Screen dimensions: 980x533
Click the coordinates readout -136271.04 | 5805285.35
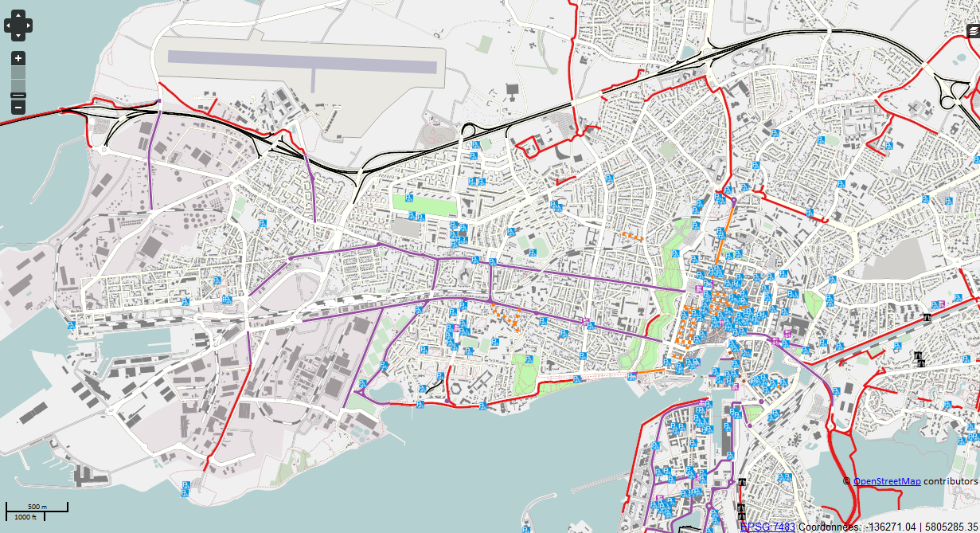[920, 527]
